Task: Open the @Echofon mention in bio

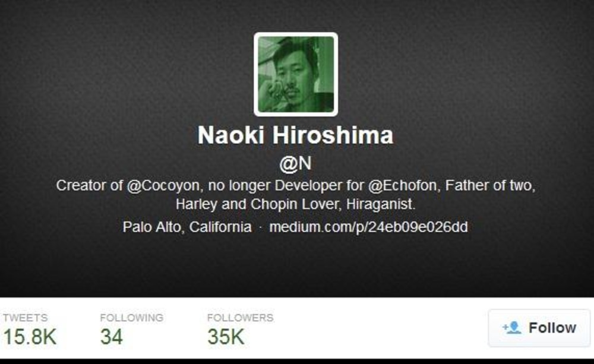Action: pos(402,186)
